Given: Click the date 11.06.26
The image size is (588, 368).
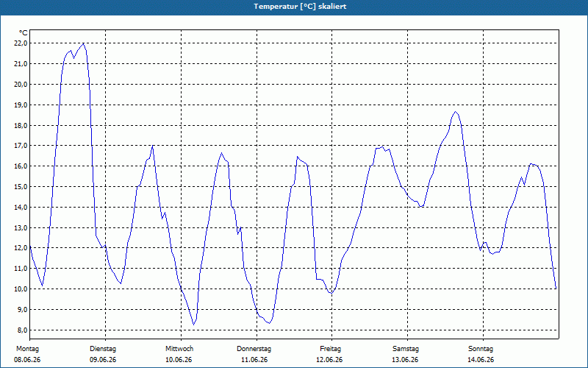Looking at the screenshot, I should click(x=254, y=360).
